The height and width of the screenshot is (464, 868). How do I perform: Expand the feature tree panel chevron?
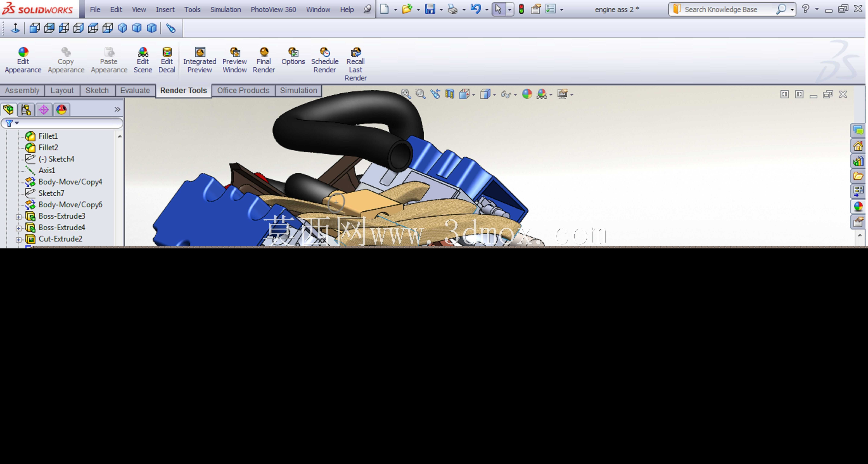click(x=117, y=109)
